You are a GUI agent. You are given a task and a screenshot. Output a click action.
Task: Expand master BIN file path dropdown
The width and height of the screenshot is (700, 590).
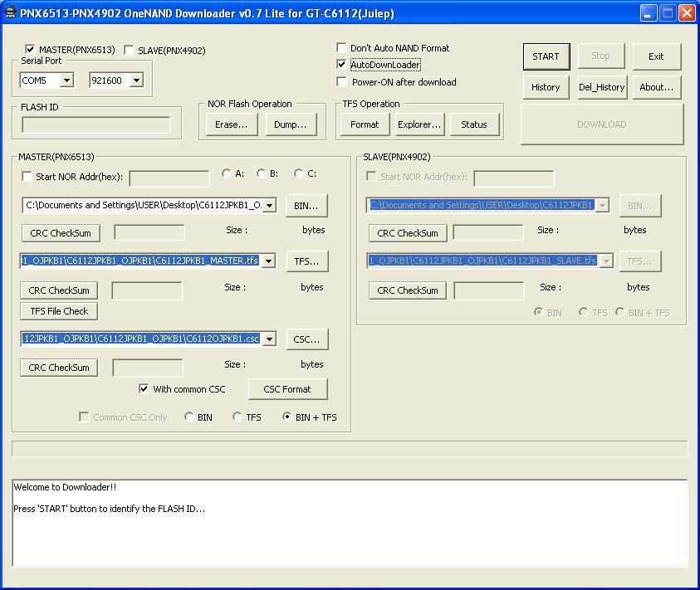[x=269, y=205]
